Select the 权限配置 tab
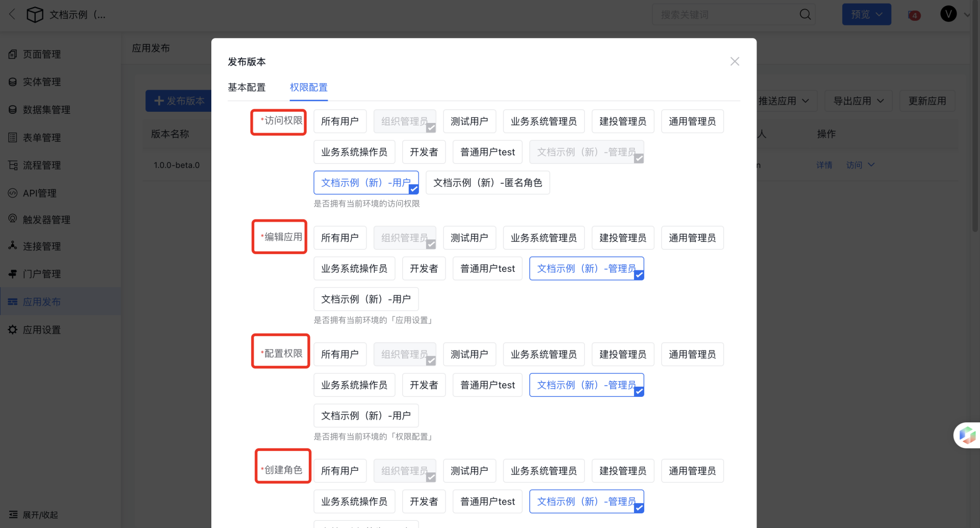Image resolution: width=980 pixels, height=528 pixels. [x=308, y=87]
